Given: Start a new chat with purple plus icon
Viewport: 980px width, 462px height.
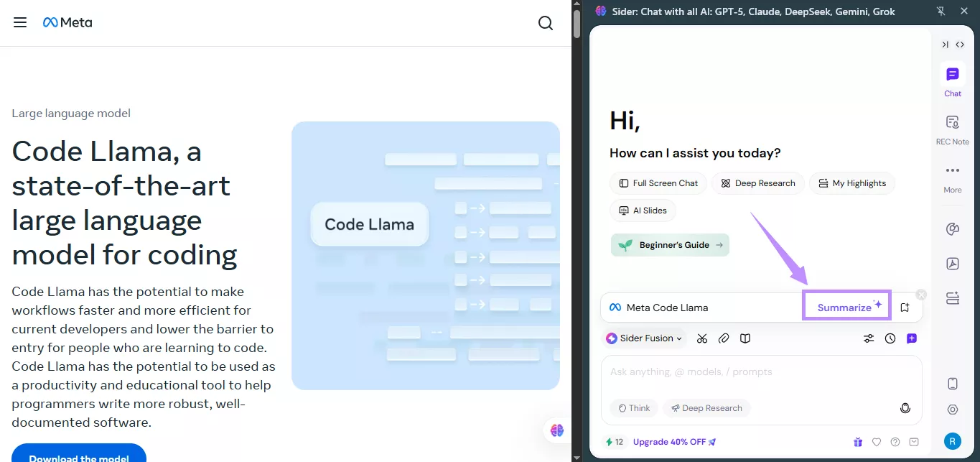Looking at the screenshot, I should [x=912, y=338].
